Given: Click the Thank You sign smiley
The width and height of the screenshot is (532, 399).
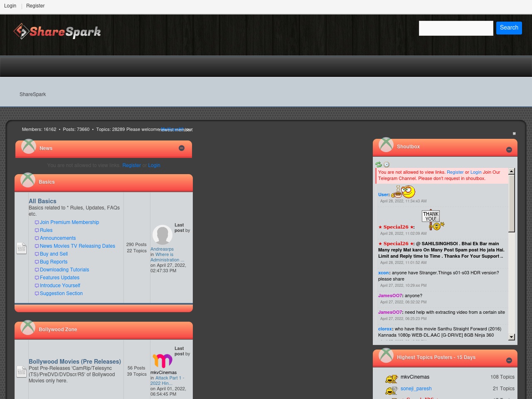Looking at the screenshot, I should 433,220.
